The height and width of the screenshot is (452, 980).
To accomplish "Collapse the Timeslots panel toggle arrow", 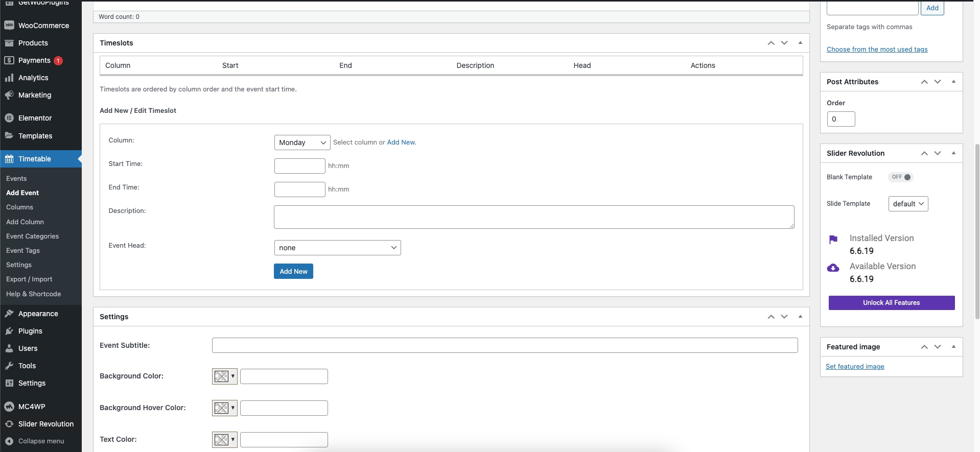I will 800,43.
